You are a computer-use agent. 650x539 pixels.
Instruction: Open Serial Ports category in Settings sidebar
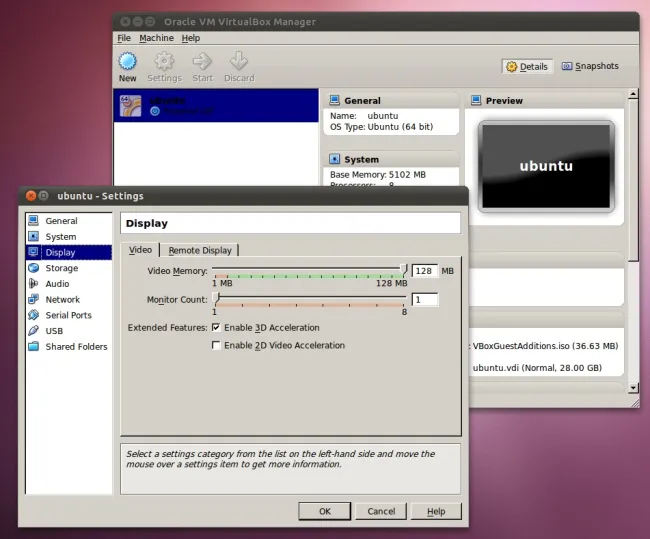click(x=69, y=316)
